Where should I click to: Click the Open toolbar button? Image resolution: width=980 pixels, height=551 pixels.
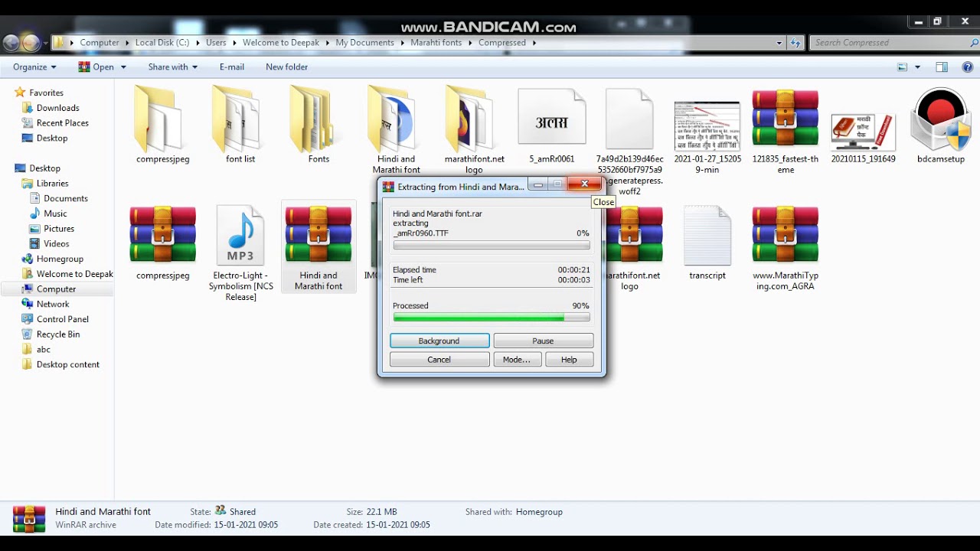pos(96,67)
